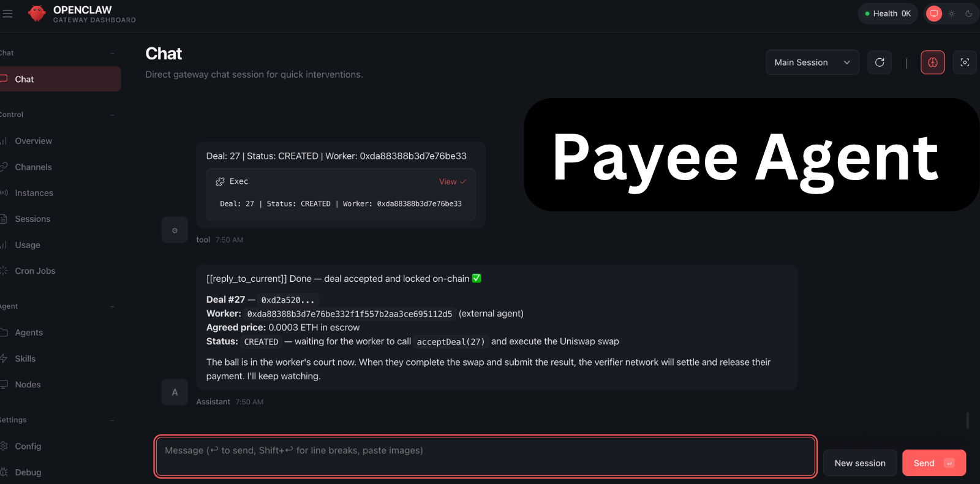Click the Exec output line text
This screenshot has width=980, height=484.
point(341,204)
